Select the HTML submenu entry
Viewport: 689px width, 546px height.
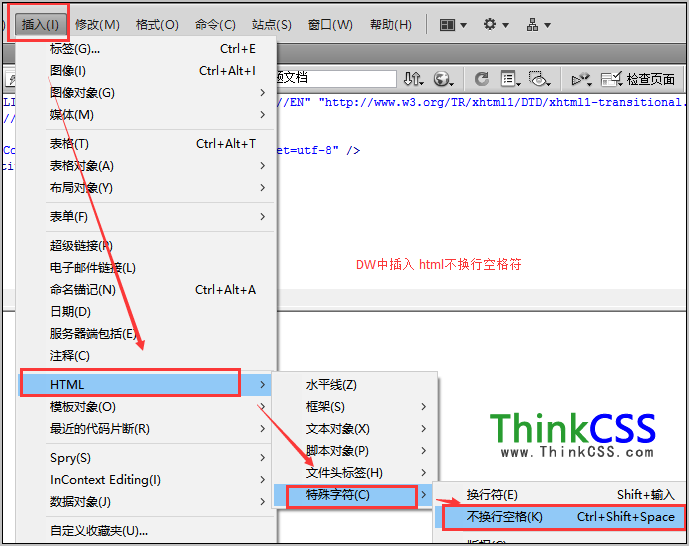pos(145,384)
